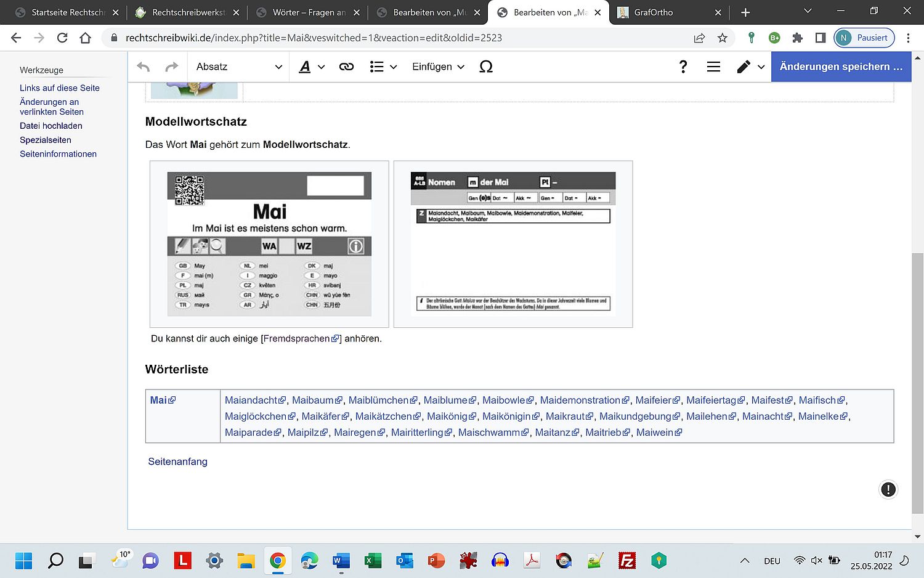Screen dimensions: 924x578
Task: Click the edit notices exclamation icon
Action: coord(888,489)
